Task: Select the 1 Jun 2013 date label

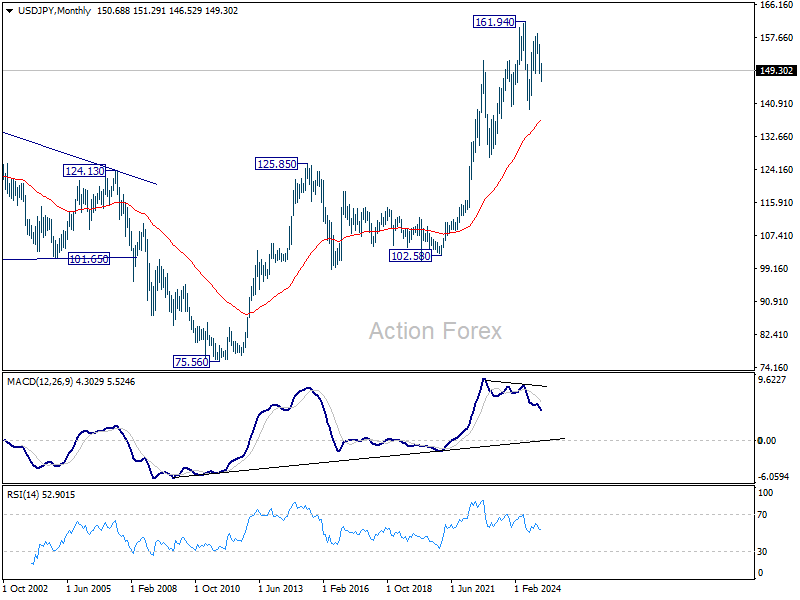Action: (281, 588)
